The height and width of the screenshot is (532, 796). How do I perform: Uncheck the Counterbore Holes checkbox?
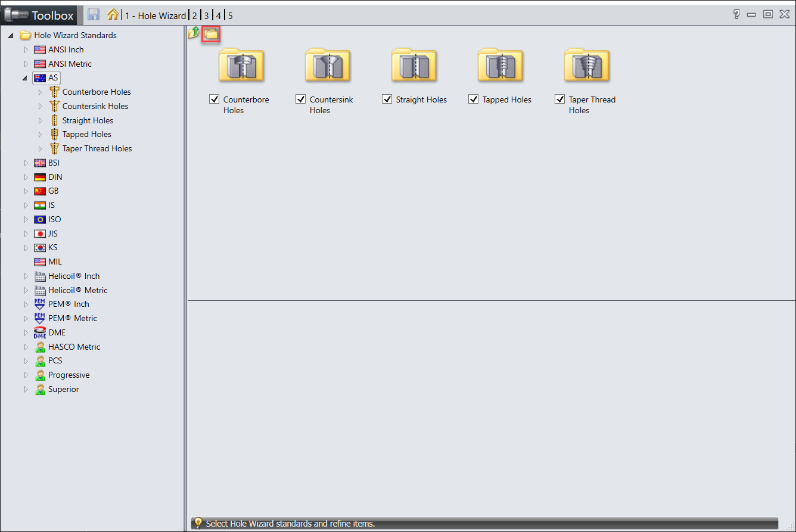click(x=214, y=99)
